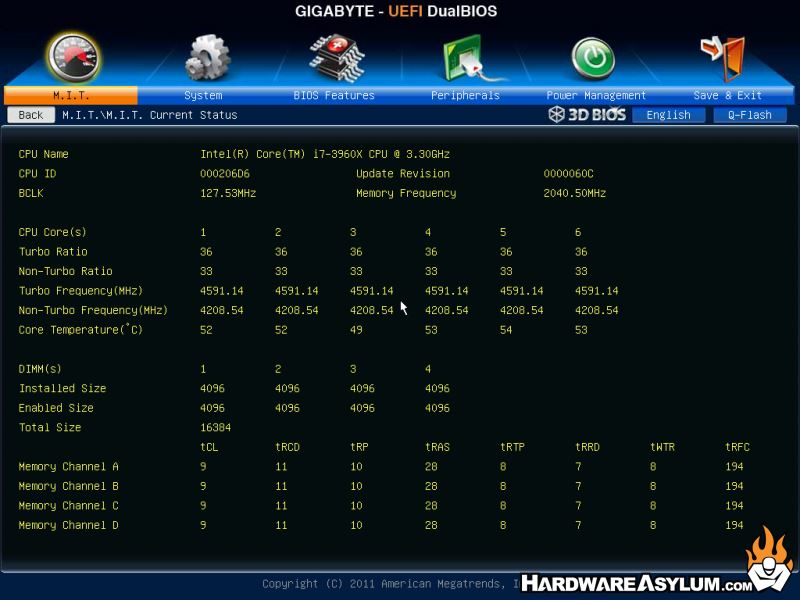Click the tRFC value 194 for Channel A
The width and height of the screenshot is (800, 600).
[734, 467]
